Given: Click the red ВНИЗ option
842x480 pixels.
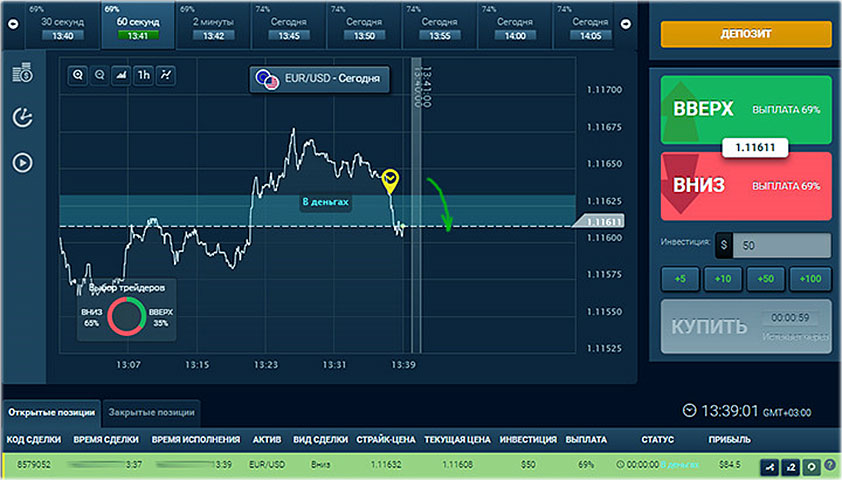Looking at the screenshot, I should coord(745,186).
